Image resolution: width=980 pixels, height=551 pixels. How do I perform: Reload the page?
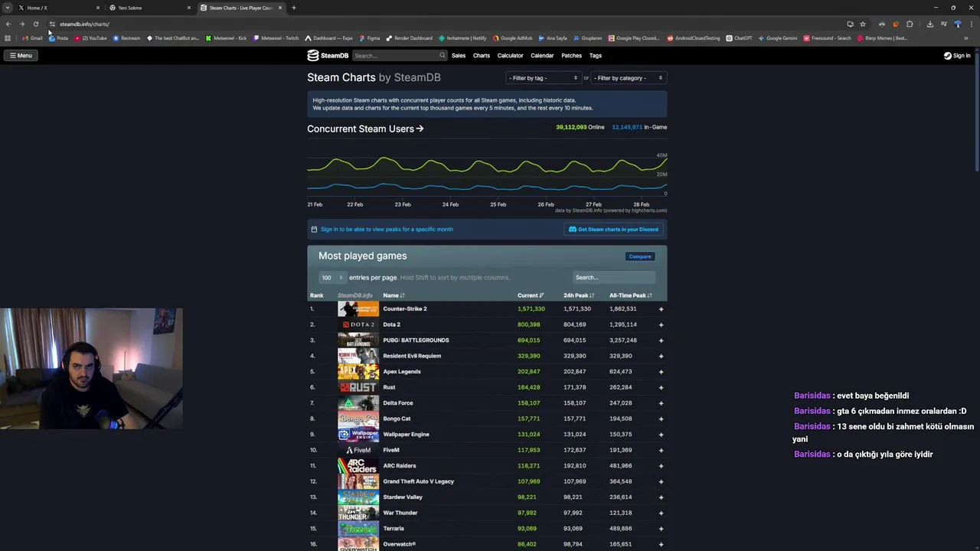point(36,24)
